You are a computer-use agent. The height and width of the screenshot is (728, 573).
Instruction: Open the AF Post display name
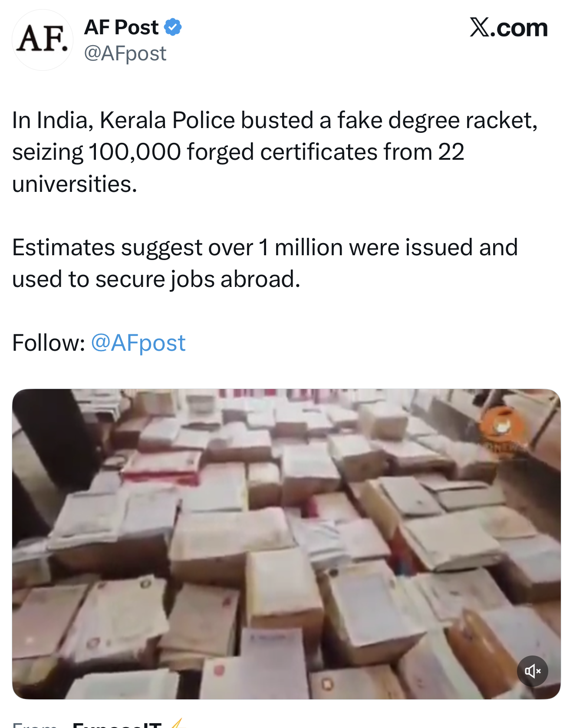121,27
